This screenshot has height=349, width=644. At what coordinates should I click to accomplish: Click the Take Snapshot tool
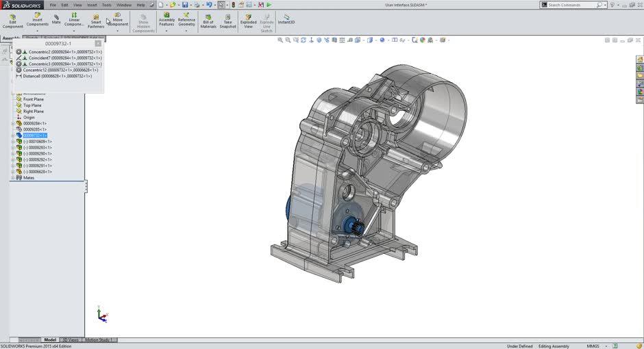tap(227, 21)
